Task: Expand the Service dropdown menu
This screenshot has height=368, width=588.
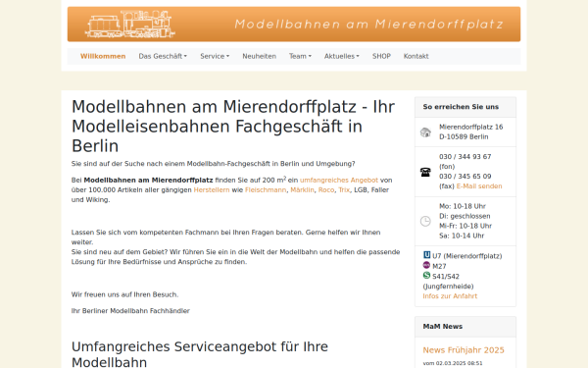Action: 215,56
